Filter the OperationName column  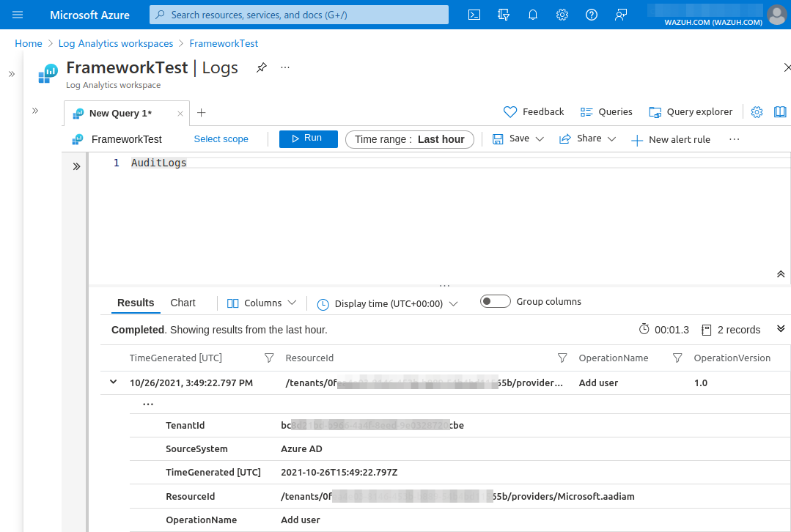(677, 358)
